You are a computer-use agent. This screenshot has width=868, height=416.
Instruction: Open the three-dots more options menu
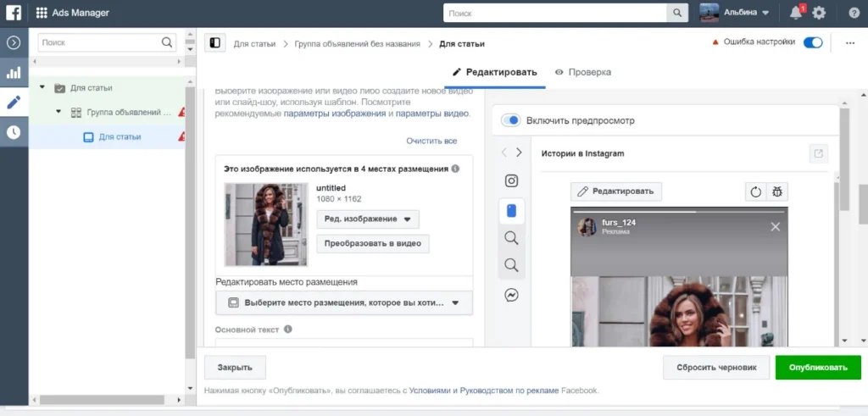point(850,43)
